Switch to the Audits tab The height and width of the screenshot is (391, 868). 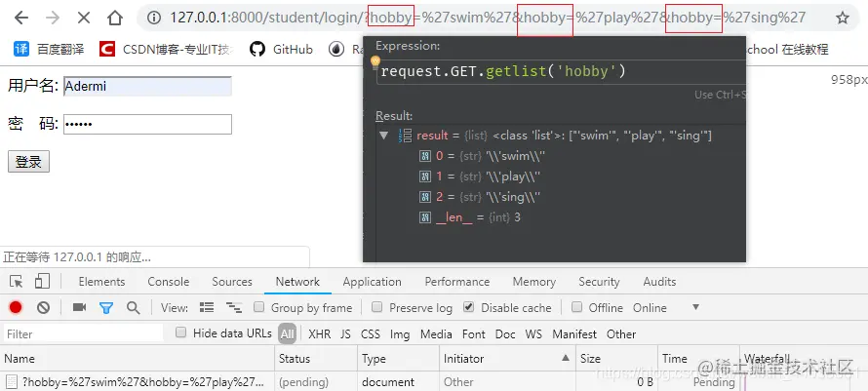(x=659, y=282)
